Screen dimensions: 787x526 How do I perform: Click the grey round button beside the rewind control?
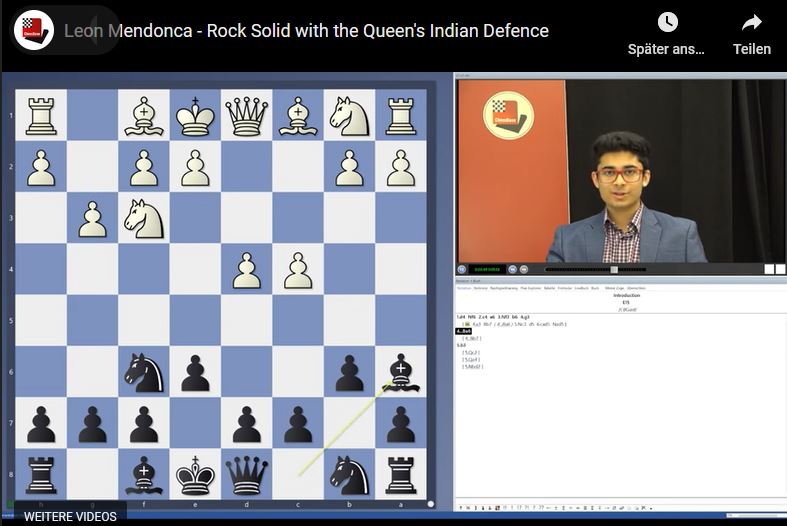click(x=524, y=270)
